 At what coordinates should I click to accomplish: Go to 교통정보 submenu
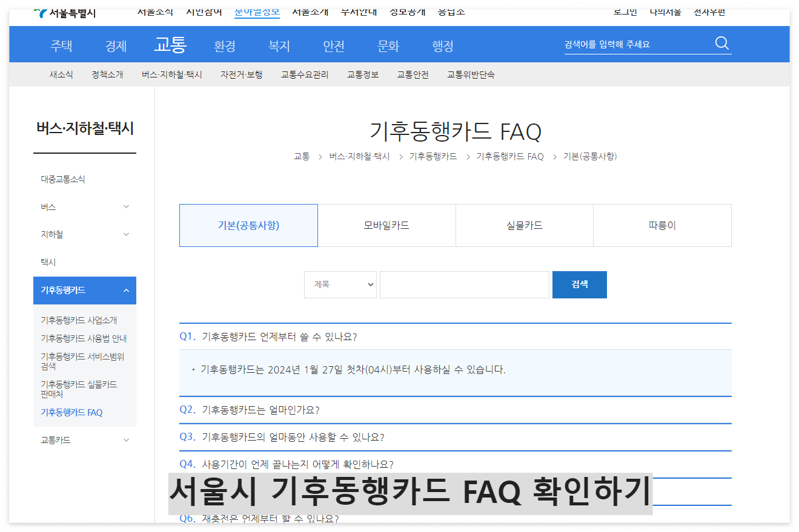(x=363, y=74)
